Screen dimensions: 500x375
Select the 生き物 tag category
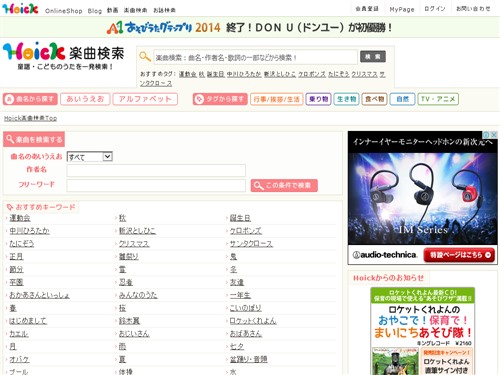tap(346, 99)
